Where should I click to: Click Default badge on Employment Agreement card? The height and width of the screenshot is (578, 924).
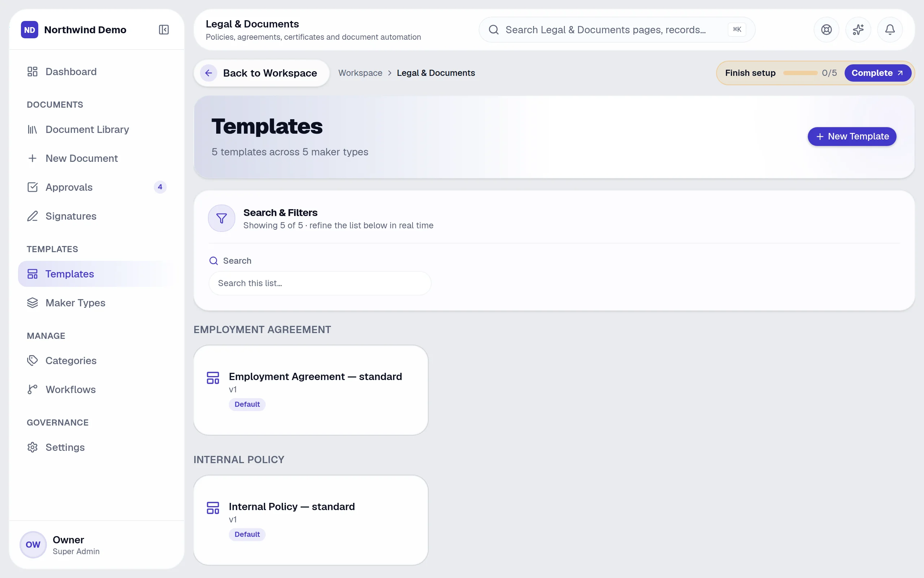[247, 405]
